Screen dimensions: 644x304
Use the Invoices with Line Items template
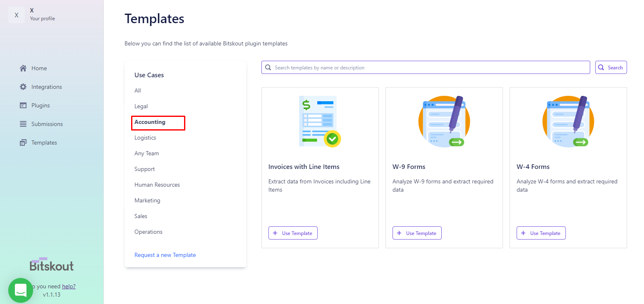click(x=293, y=233)
